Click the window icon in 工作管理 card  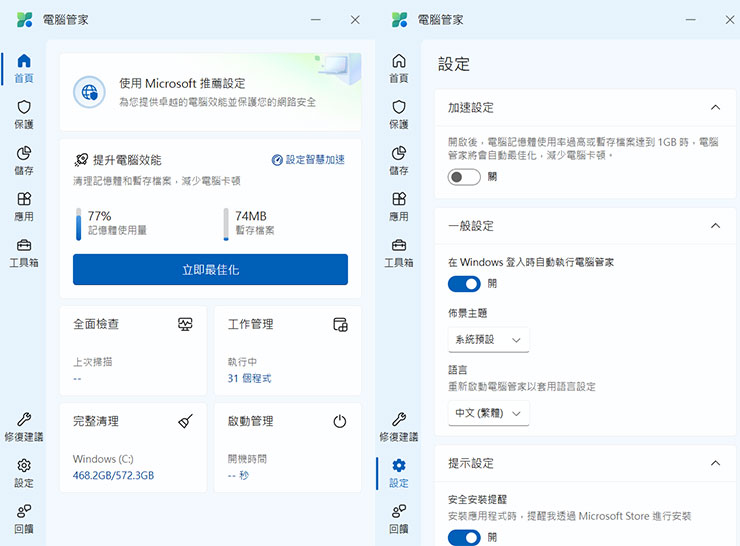point(340,324)
